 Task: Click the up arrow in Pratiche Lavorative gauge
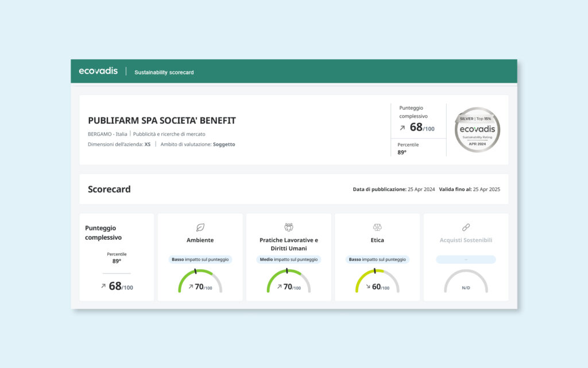click(280, 286)
